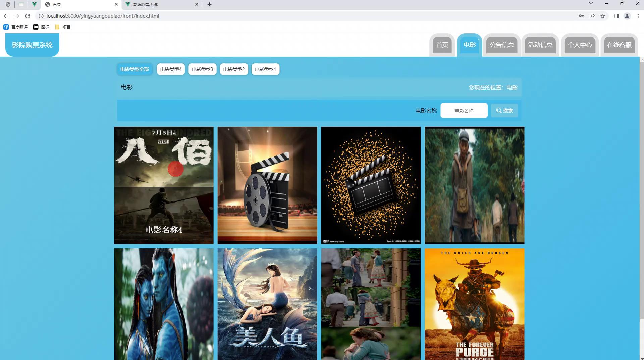
Task: Open Chrome three-dot menu
Action: pyautogui.click(x=638, y=16)
